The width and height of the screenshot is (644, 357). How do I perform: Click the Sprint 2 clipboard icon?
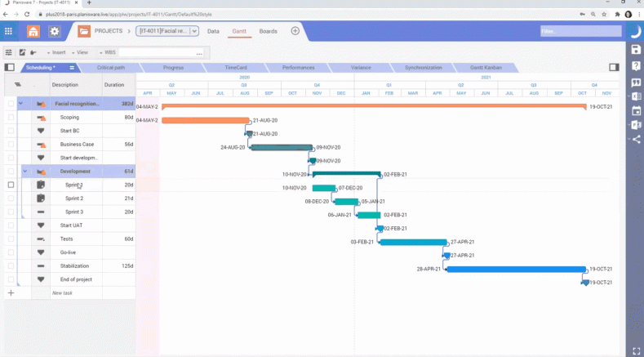click(x=41, y=199)
